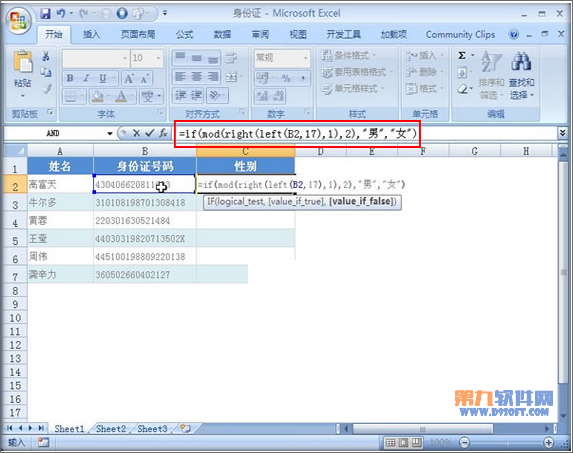This screenshot has width=573, height=453.
Task: Increase decimal places
Action: click(x=262, y=97)
